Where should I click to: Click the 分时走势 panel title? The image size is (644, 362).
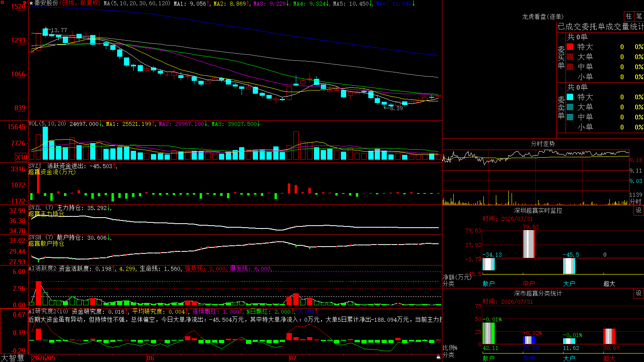543,144
